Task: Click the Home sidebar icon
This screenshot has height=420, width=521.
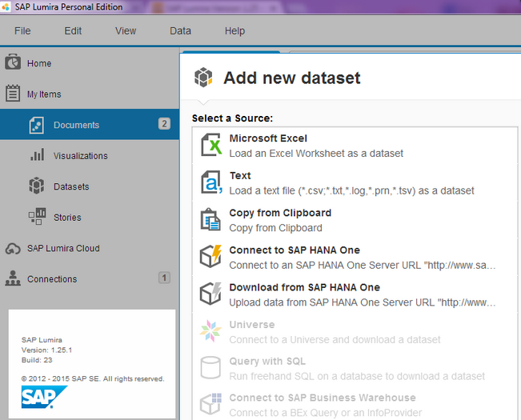Action: (13, 62)
